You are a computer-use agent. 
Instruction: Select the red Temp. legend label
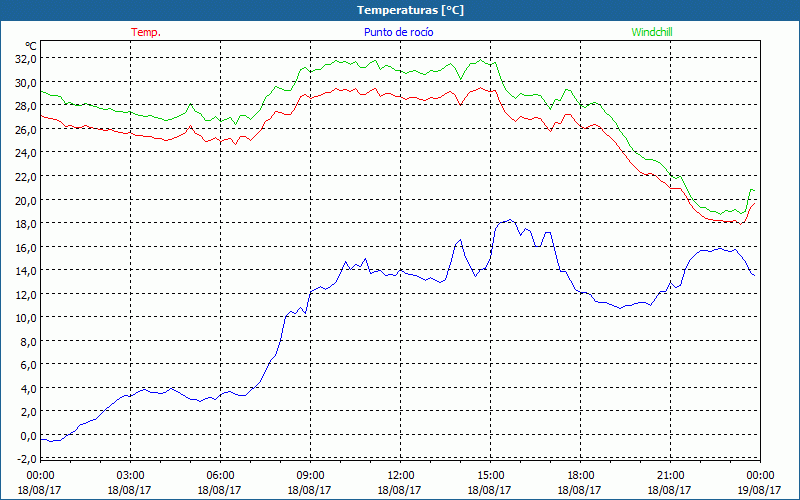click(146, 32)
